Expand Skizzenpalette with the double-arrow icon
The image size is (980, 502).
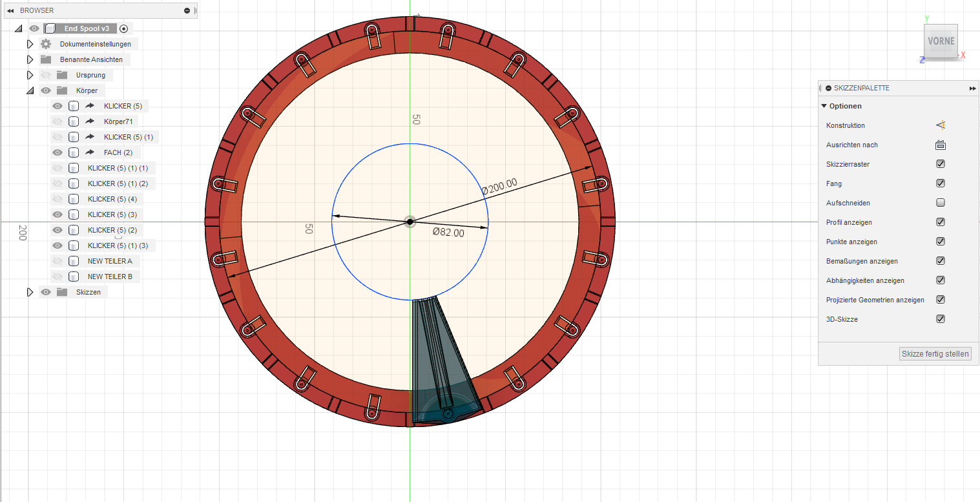(972, 88)
